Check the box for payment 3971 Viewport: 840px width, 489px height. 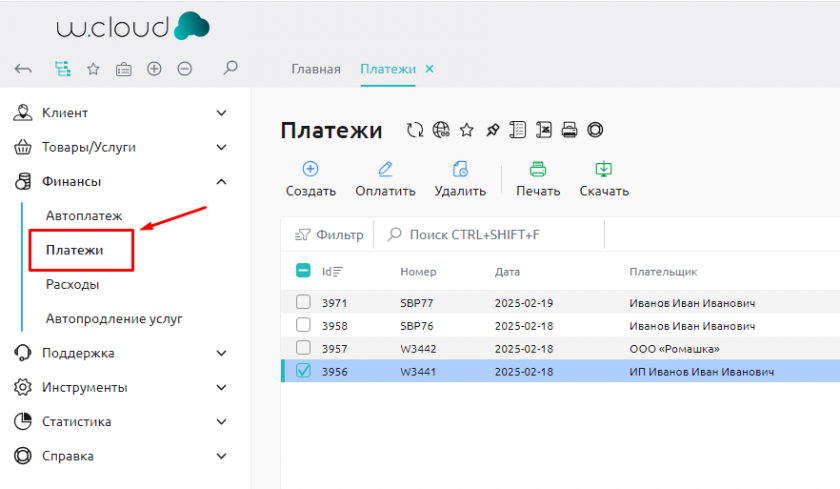[x=303, y=302]
